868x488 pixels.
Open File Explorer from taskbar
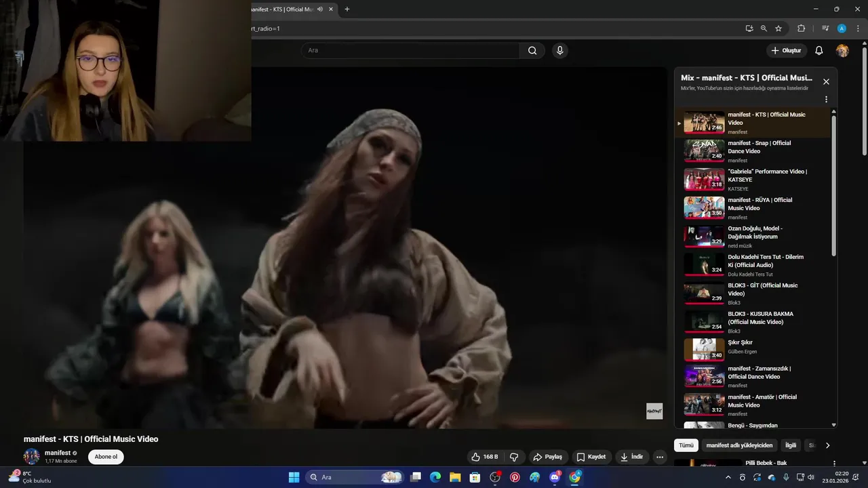coord(455,477)
